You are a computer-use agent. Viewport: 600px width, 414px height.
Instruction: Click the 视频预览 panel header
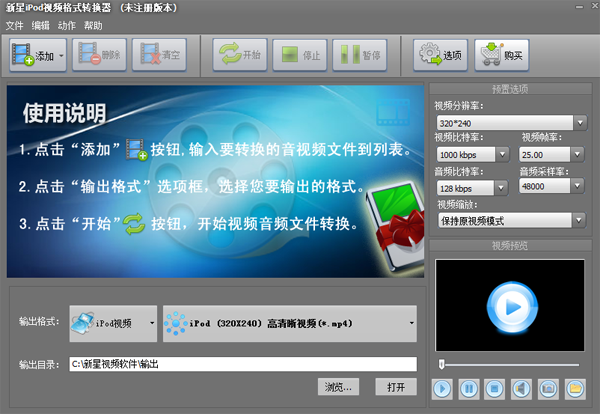pyautogui.click(x=510, y=246)
